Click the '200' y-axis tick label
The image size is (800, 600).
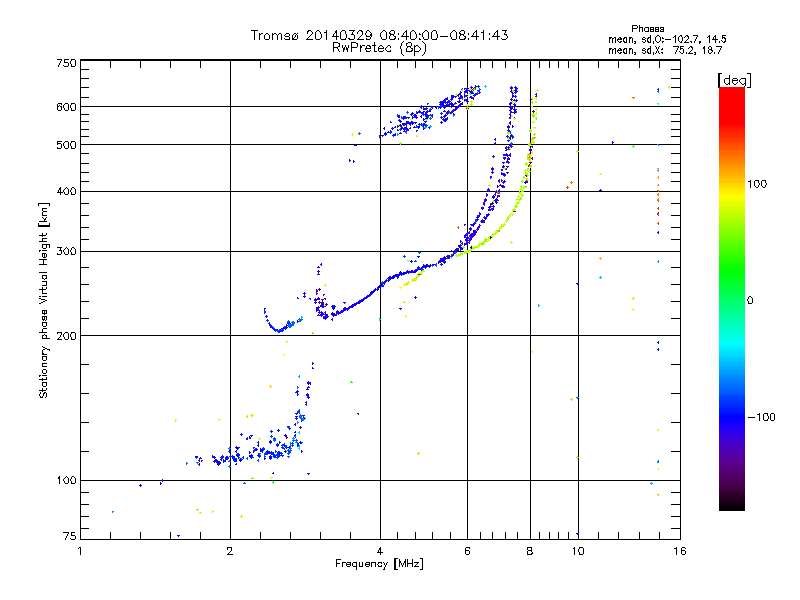(x=66, y=336)
